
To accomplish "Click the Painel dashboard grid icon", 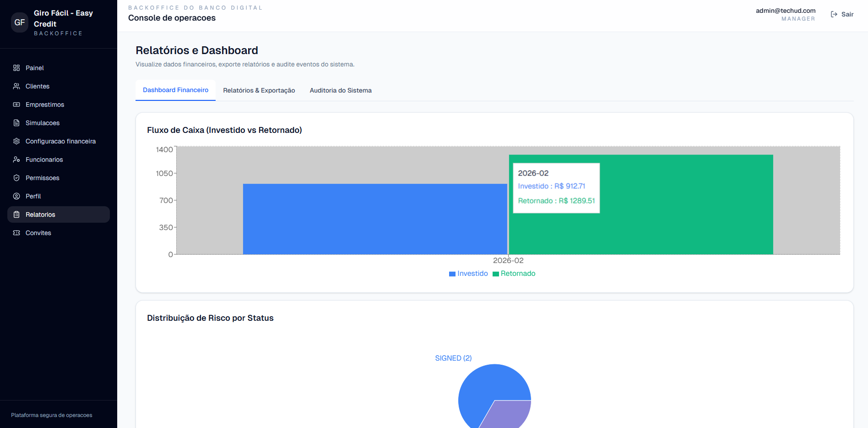I will pyautogui.click(x=16, y=68).
